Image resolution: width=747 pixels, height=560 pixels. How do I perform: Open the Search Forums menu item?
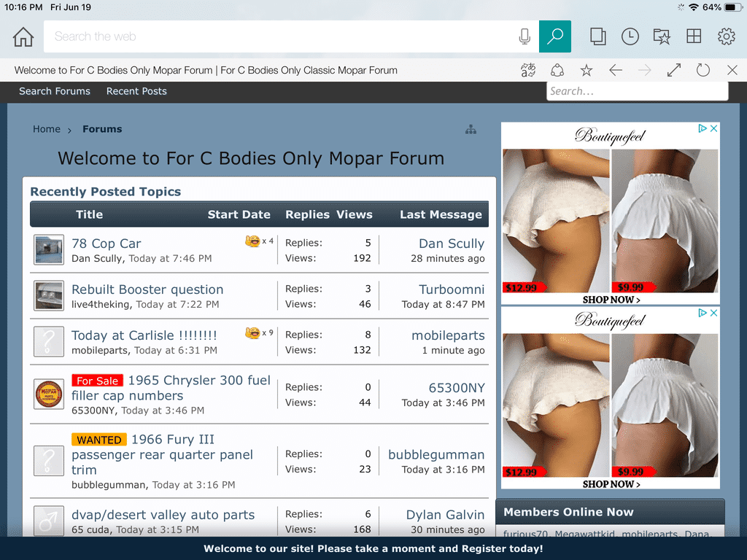pyautogui.click(x=55, y=91)
